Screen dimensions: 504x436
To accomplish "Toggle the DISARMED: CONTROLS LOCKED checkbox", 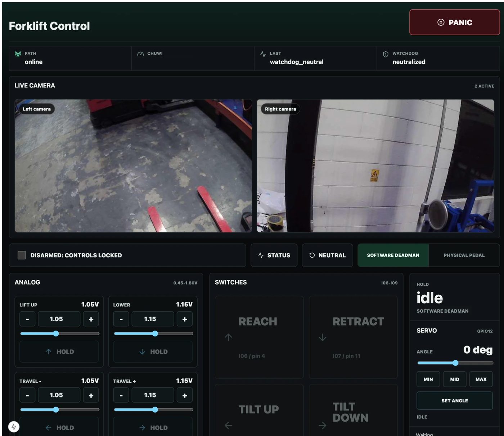I will click(22, 255).
